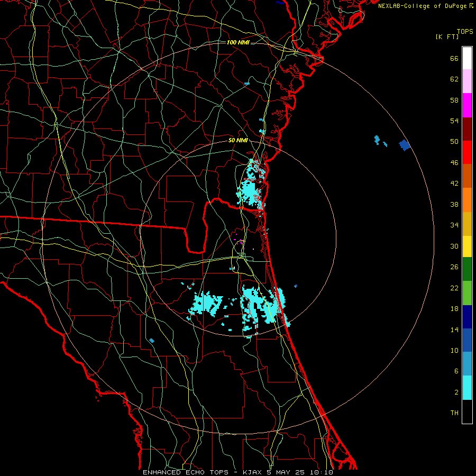Screen dimensions: 476x476
Task: Click the 30 legend value
Action: (x=454, y=246)
